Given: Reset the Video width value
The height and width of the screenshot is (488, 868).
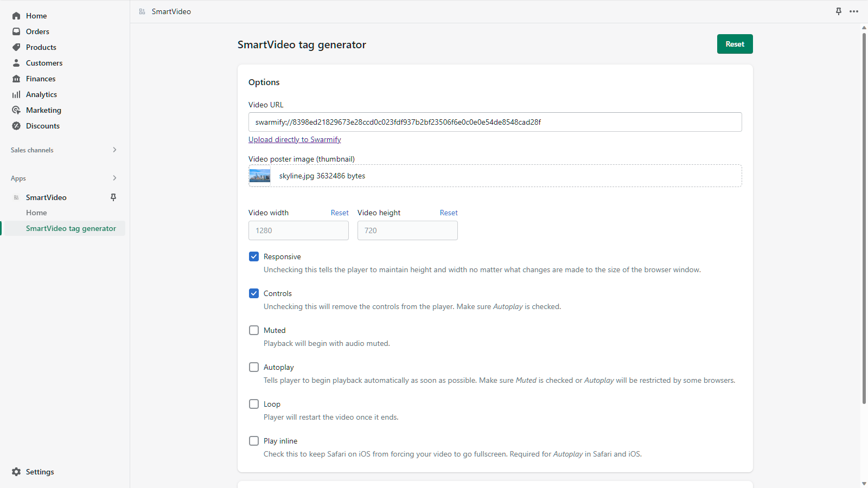Looking at the screenshot, I should 340,213.
